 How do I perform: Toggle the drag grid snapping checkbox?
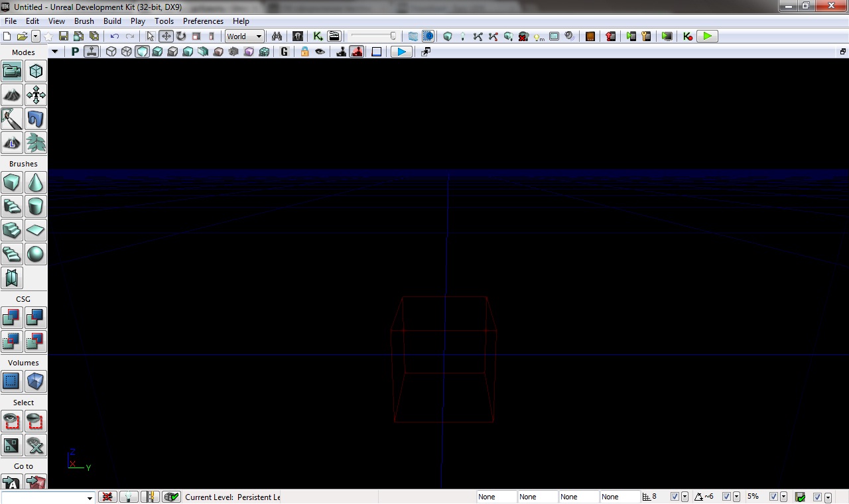coord(675,497)
